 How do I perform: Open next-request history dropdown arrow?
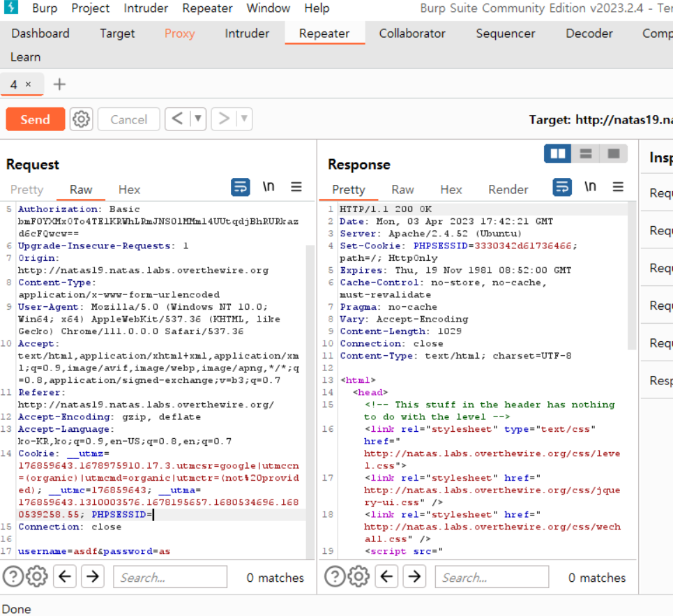pyautogui.click(x=244, y=119)
